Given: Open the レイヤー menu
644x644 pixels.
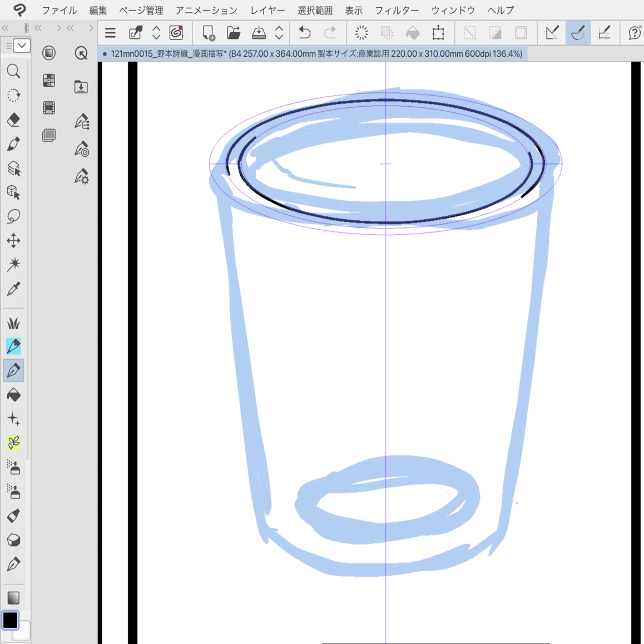Looking at the screenshot, I should pos(267,10).
